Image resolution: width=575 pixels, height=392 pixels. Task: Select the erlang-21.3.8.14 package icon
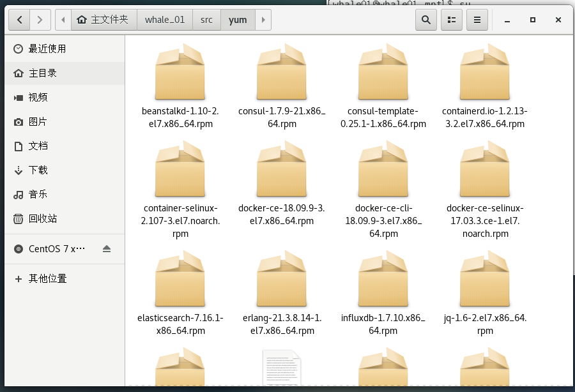[x=282, y=279]
